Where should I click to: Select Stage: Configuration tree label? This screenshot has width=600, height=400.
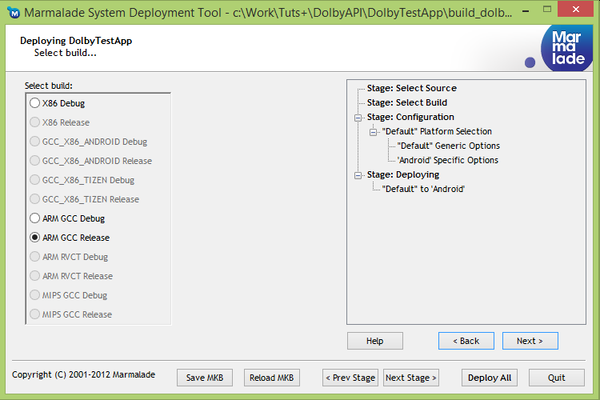411,117
